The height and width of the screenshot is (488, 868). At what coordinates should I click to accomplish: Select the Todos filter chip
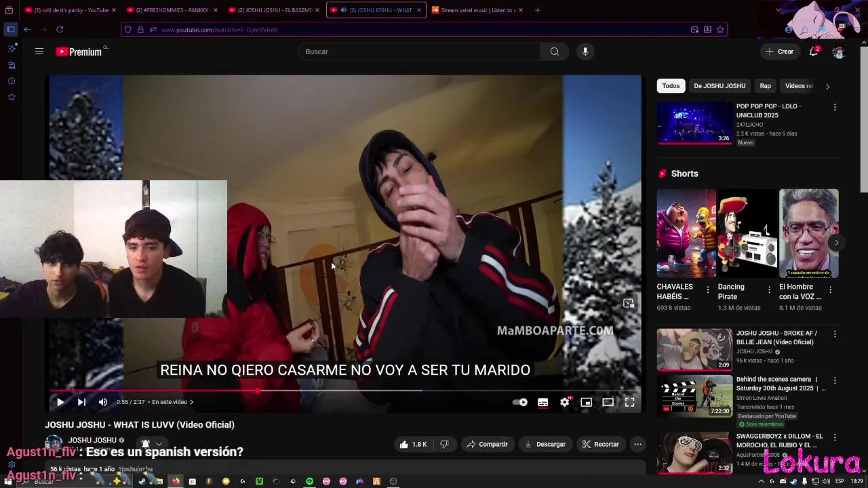671,86
